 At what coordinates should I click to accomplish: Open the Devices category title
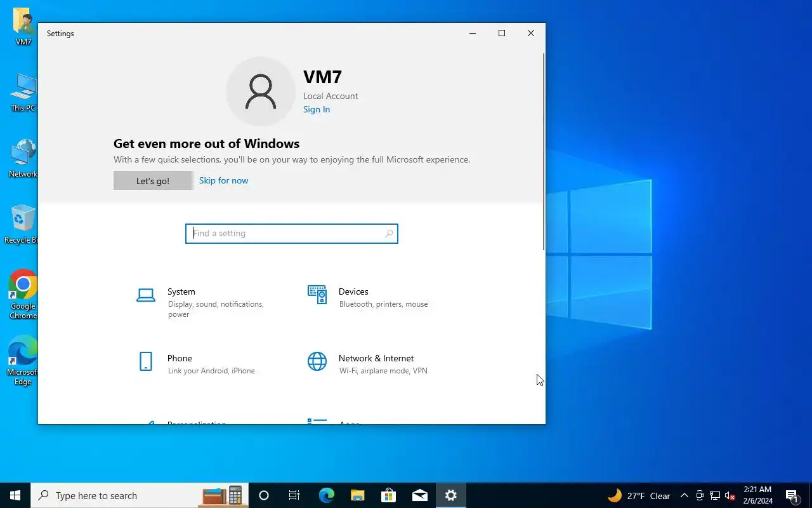pyautogui.click(x=353, y=291)
